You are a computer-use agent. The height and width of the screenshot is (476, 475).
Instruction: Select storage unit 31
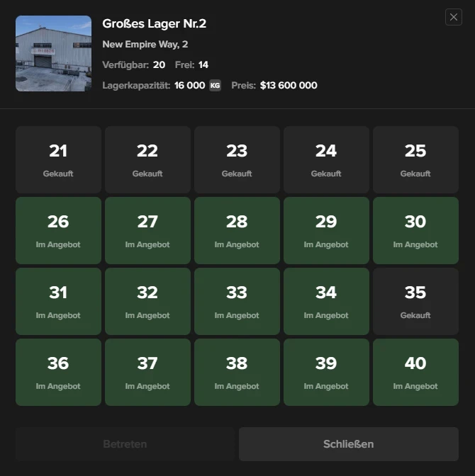[58, 302]
